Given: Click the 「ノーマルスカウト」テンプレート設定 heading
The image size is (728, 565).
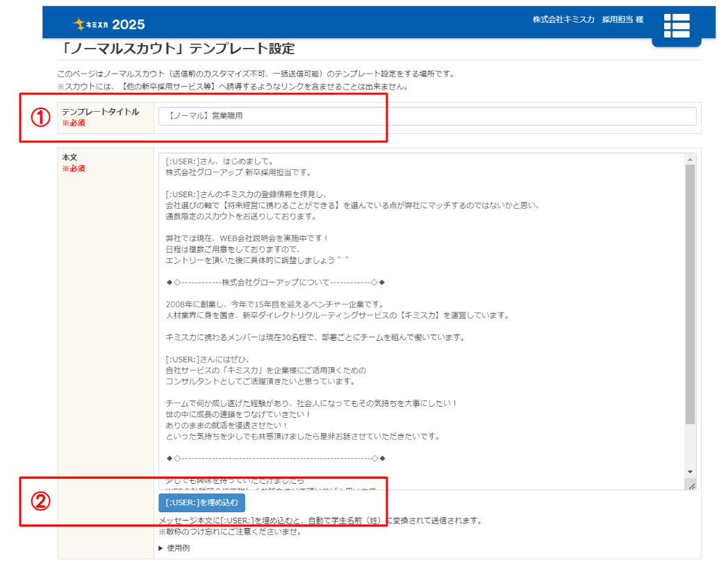Looking at the screenshot, I should pos(179,49).
